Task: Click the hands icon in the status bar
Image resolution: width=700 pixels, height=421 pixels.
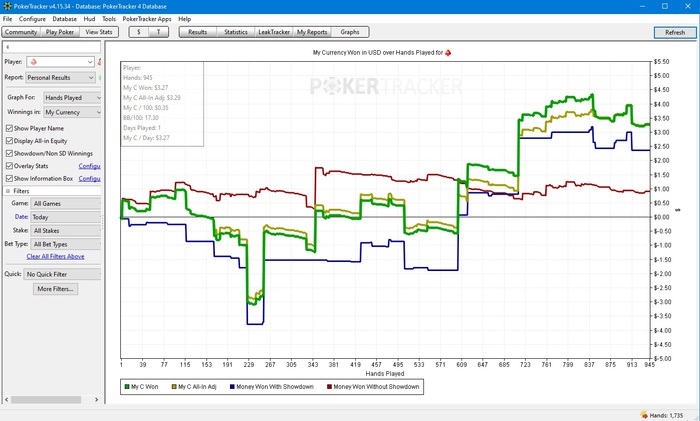Action: pos(643,415)
